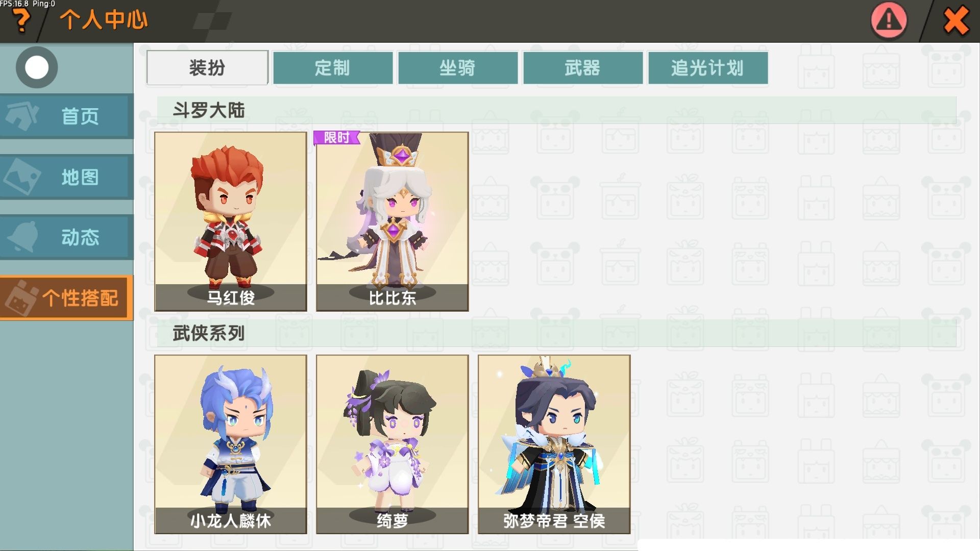The width and height of the screenshot is (980, 551).
Task: Click the 个性搭配 box icon
Action: click(x=21, y=298)
